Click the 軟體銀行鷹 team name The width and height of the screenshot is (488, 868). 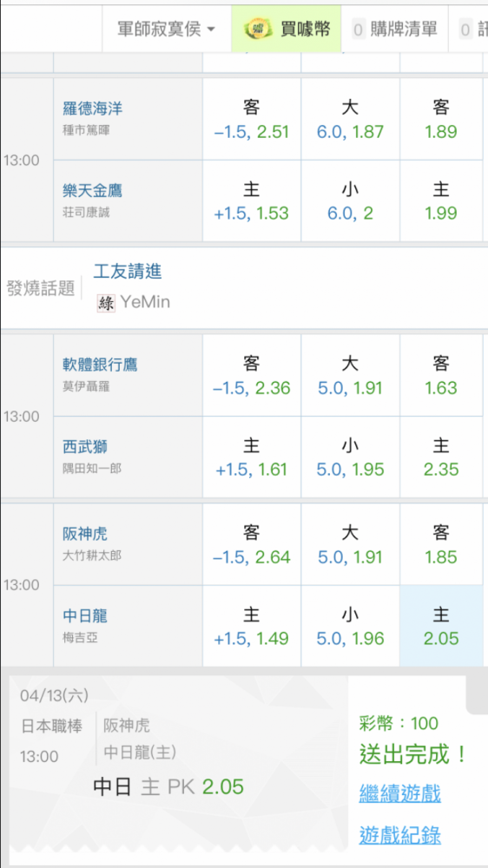click(100, 365)
